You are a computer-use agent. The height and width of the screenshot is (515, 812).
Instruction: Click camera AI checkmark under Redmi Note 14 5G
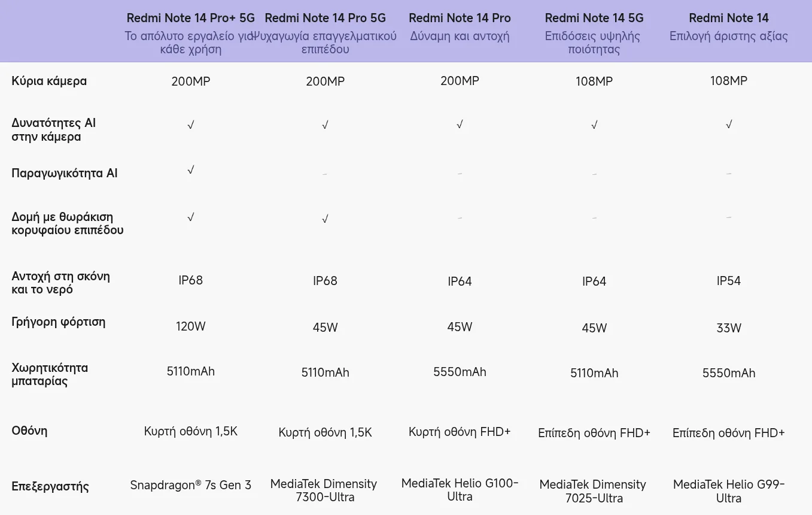tap(594, 125)
